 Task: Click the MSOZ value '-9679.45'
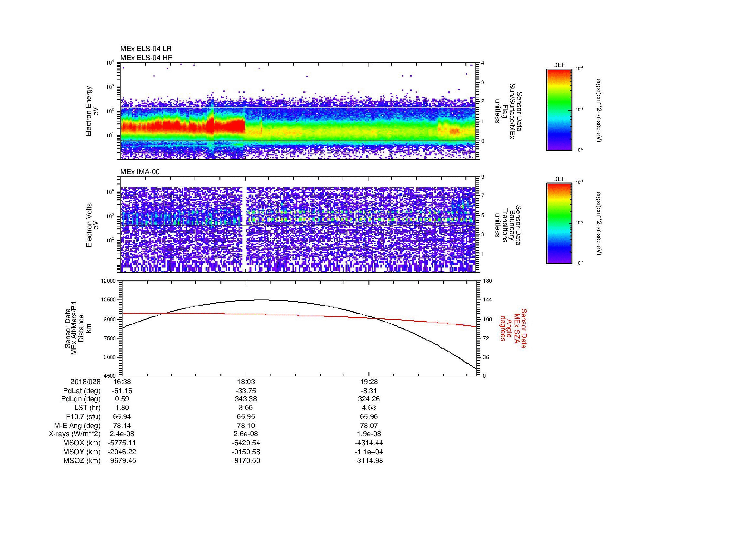pos(122,461)
